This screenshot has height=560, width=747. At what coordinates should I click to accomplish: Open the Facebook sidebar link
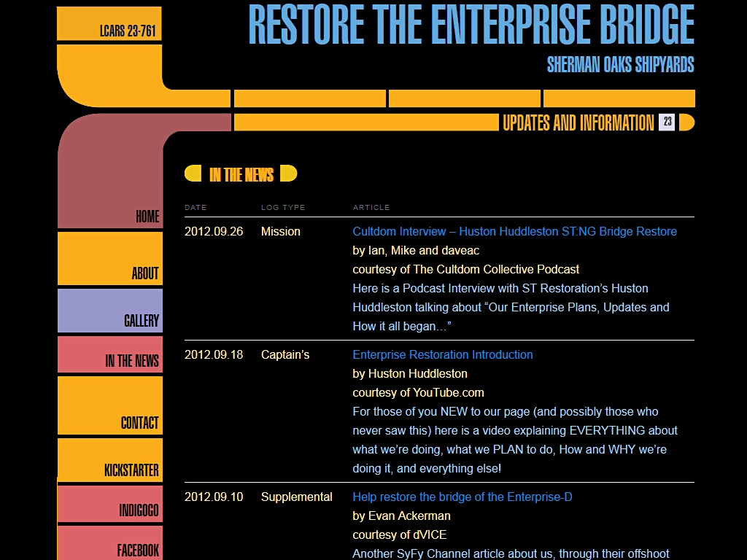coord(110,543)
